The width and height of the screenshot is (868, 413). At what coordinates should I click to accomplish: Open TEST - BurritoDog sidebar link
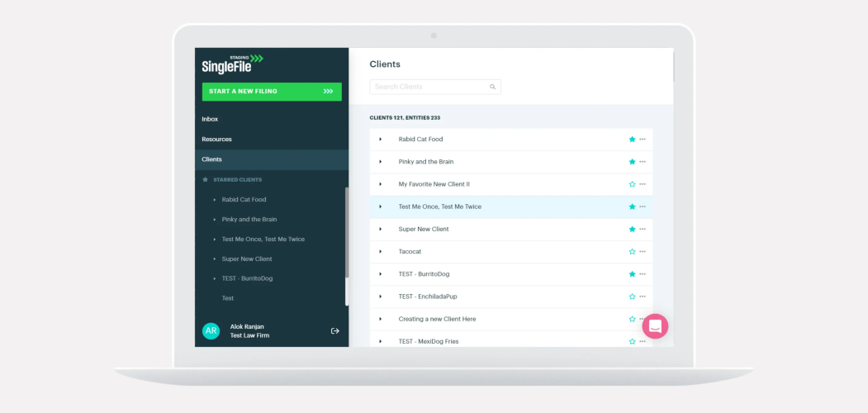(248, 278)
